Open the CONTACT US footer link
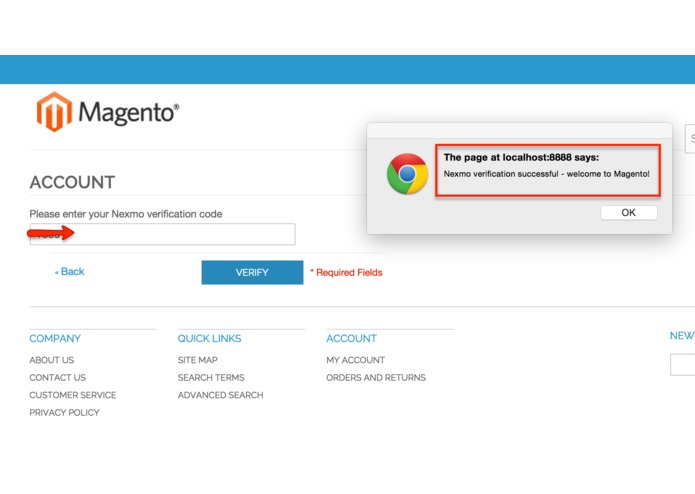 [x=57, y=377]
